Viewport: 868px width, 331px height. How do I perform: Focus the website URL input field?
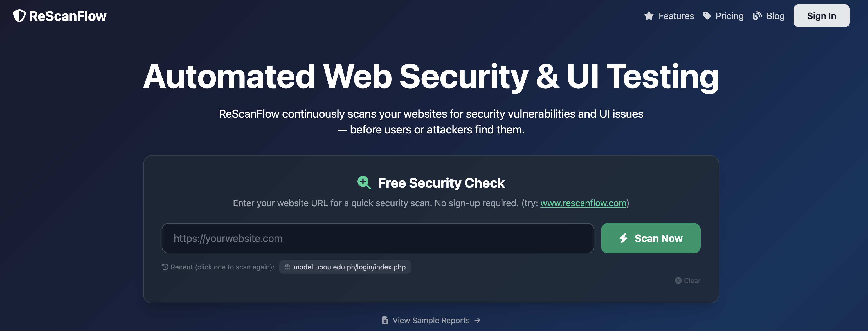click(377, 238)
